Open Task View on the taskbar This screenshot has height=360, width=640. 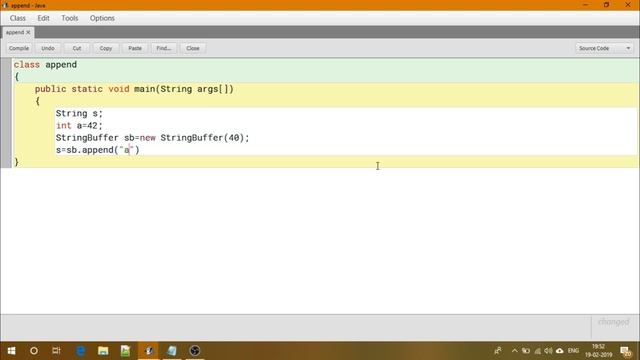coord(56,351)
